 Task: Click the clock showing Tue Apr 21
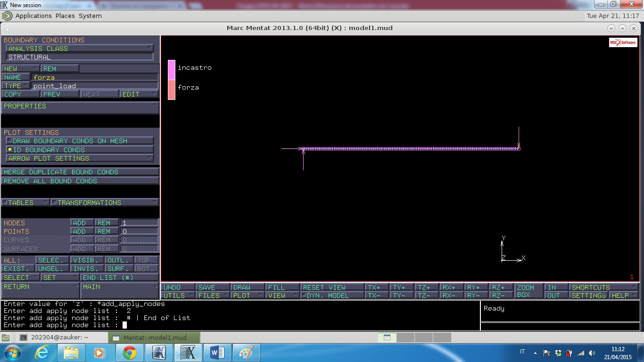(x=613, y=16)
